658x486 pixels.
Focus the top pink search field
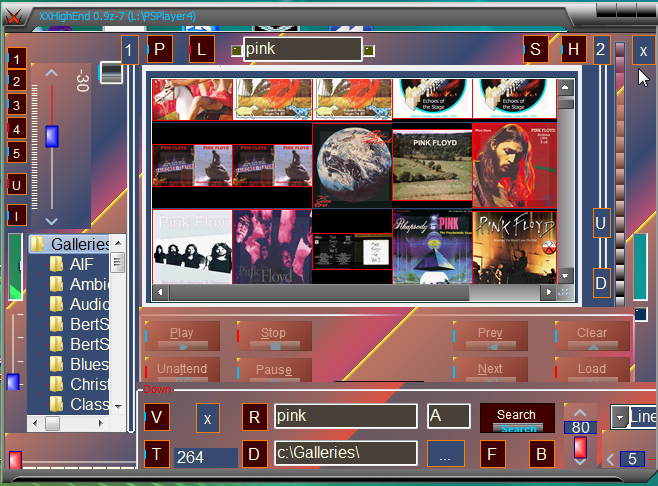pos(303,50)
